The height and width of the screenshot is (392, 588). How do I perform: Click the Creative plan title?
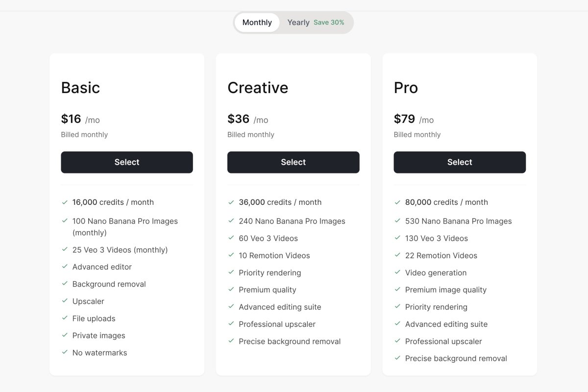[258, 88]
